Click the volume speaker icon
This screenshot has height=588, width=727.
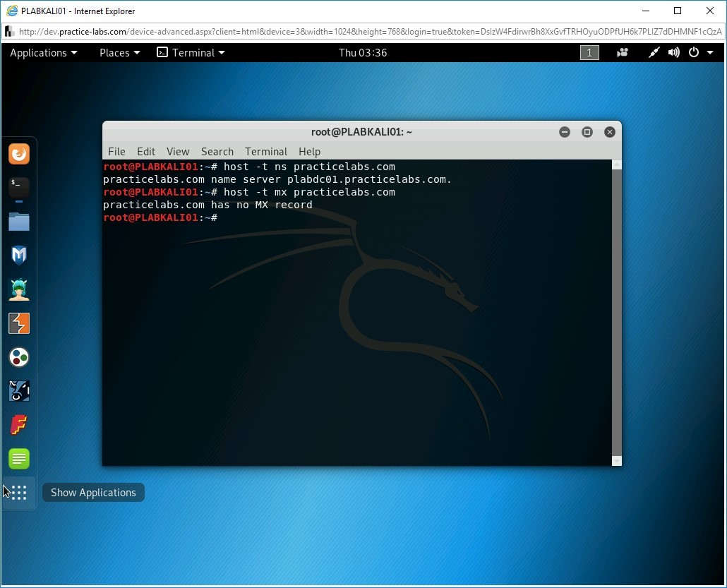click(674, 53)
